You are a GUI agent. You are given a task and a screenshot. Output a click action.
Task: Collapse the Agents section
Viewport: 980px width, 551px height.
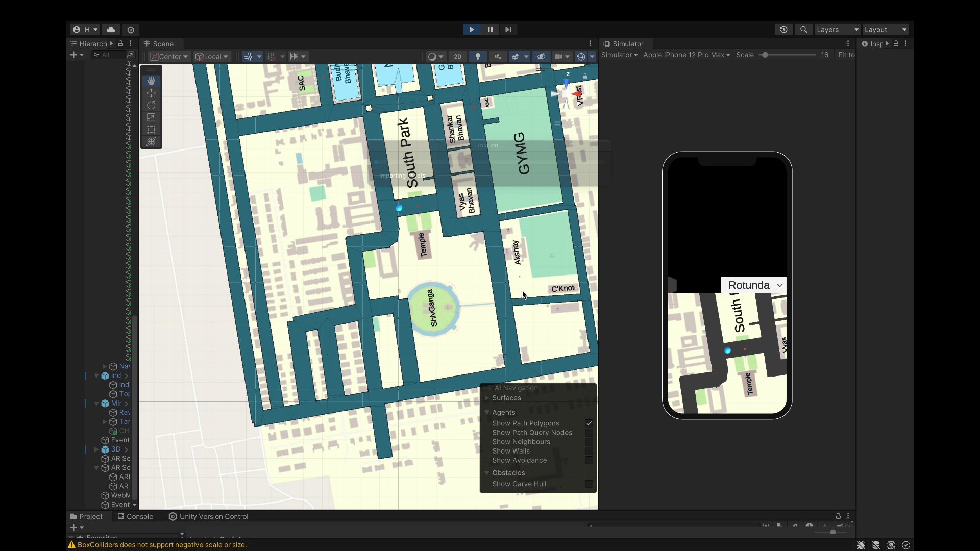487,412
